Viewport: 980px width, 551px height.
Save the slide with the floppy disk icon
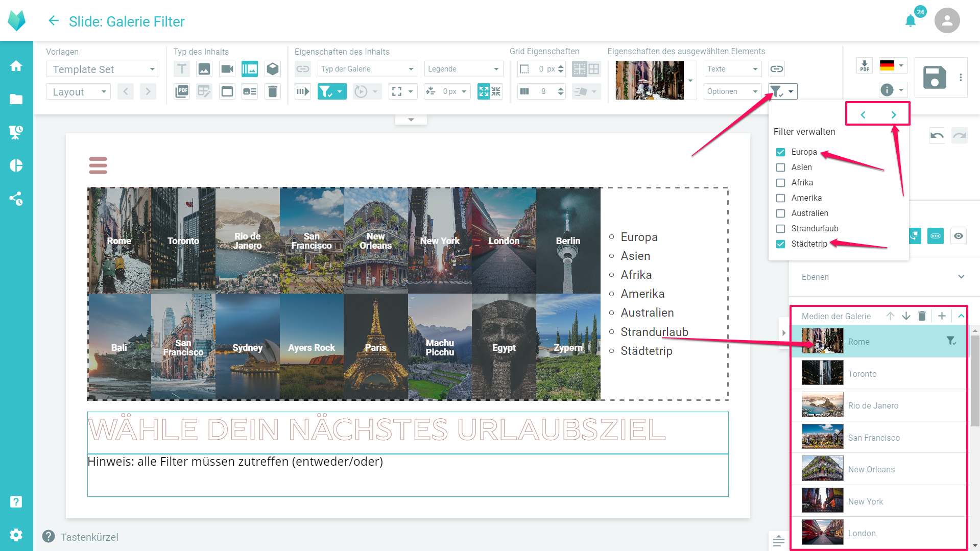pyautogui.click(x=935, y=78)
